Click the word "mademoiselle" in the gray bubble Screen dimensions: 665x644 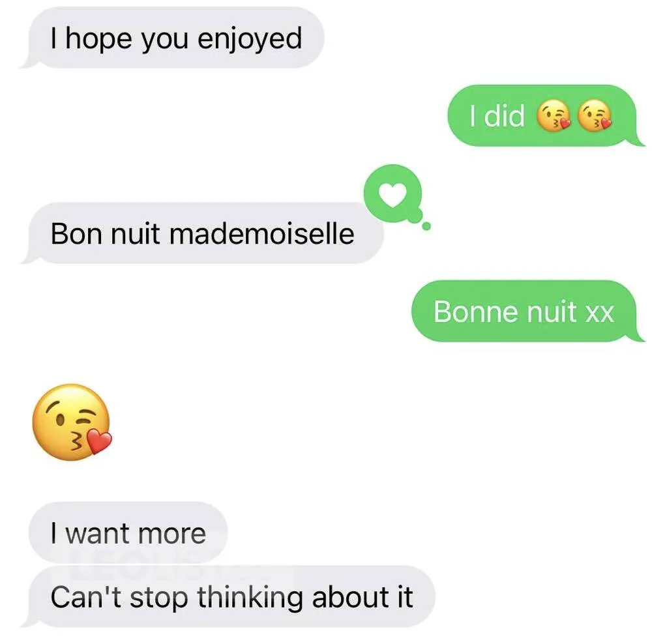point(261,233)
